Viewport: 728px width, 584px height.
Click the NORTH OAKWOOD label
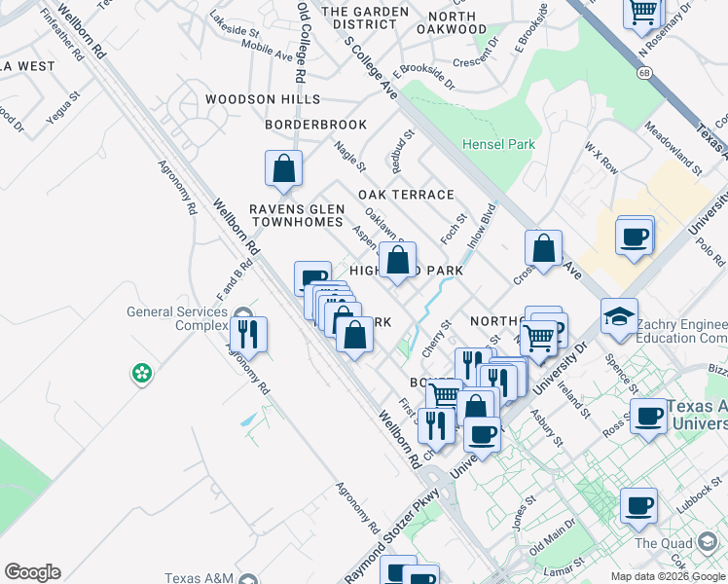coord(452,22)
